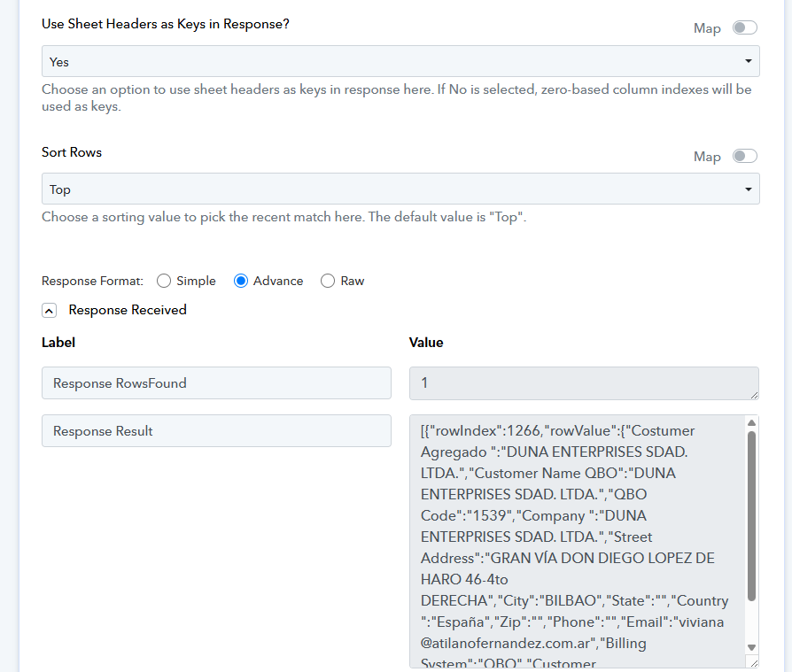
Task: Click the Value column heading
Action: (x=426, y=343)
